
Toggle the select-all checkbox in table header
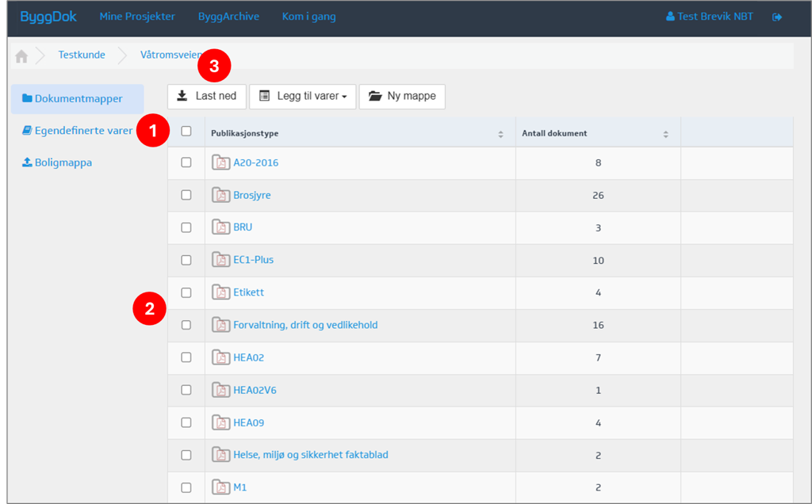tap(186, 132)
